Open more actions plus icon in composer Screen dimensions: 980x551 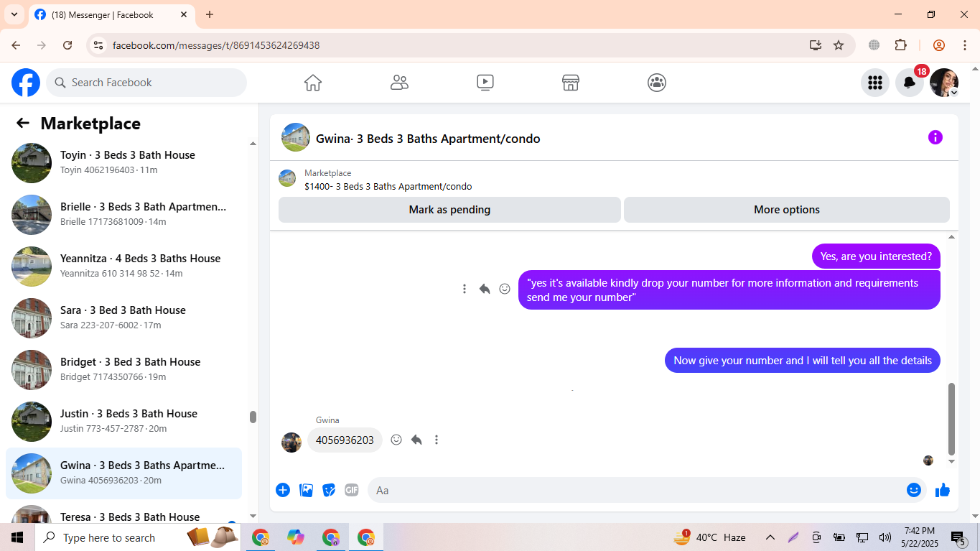pos(283,490)
